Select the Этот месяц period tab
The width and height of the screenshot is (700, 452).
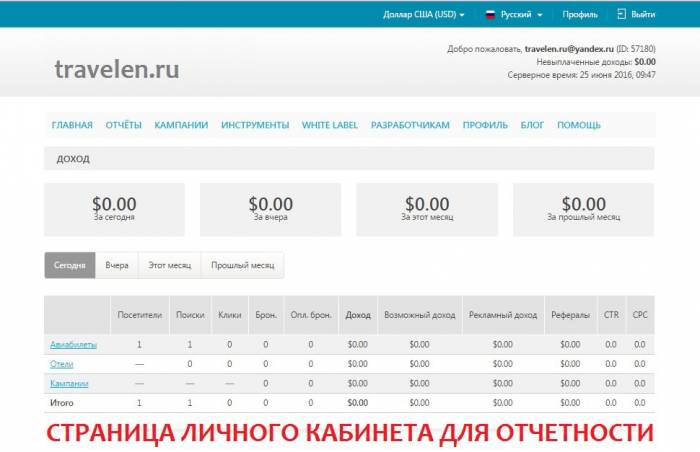[170, 265]
